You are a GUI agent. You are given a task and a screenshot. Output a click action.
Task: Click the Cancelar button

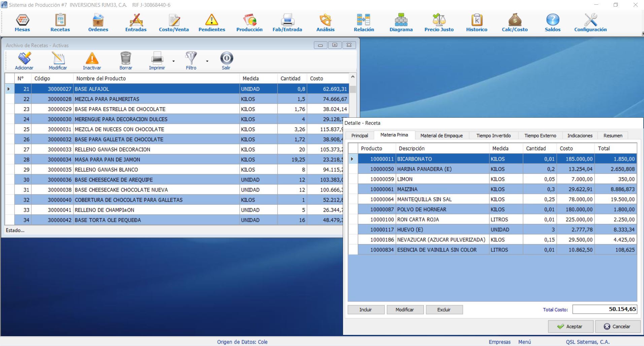pyautogui.click(x=617, y=326)
